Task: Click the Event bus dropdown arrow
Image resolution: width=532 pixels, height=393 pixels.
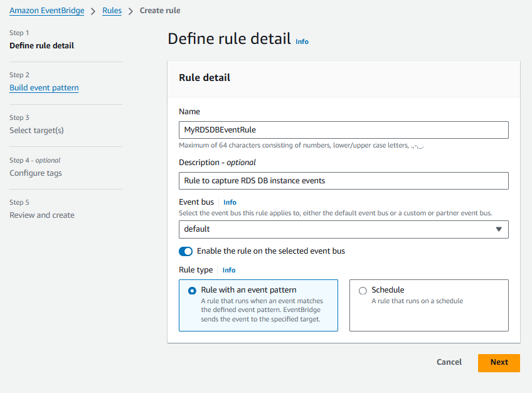Action: [499, 229]
